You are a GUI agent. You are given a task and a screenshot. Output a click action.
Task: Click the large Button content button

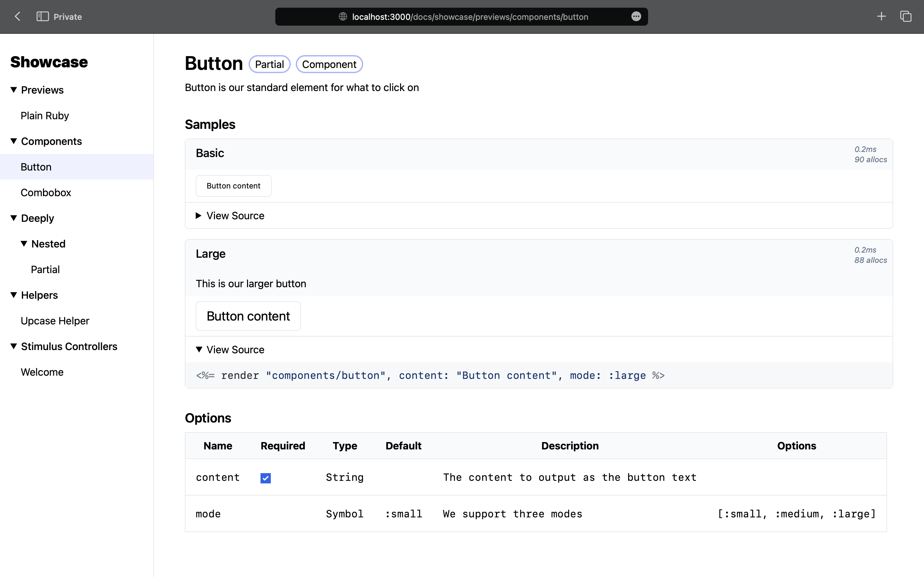click(248, 316)
